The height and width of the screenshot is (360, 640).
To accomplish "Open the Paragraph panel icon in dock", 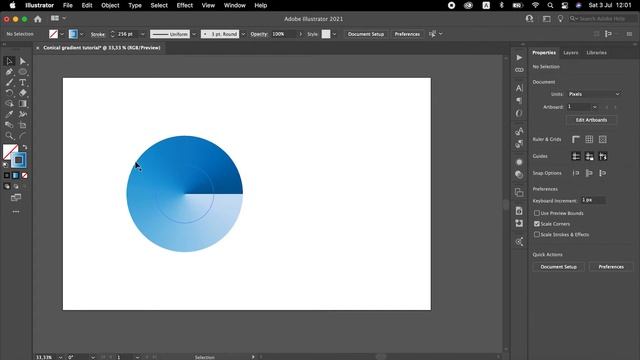I will 519,100.
